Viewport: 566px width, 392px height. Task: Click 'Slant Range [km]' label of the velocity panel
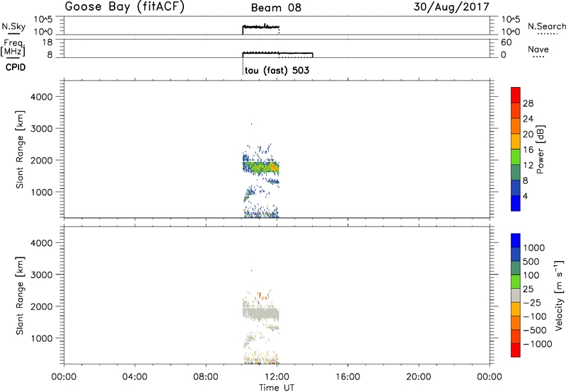coord(20,296)
